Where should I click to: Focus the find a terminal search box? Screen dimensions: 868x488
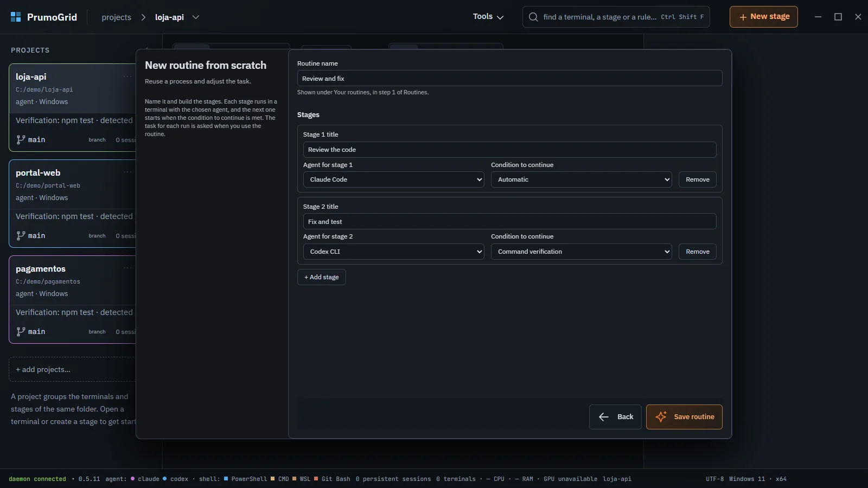pyautogui.click(x=616, y=17)
